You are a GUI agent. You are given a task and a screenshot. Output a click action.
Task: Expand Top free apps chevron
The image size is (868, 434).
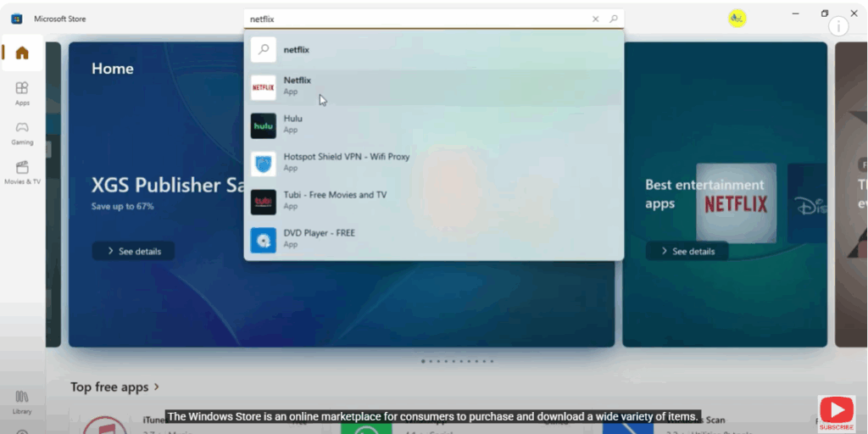point(157,387)
